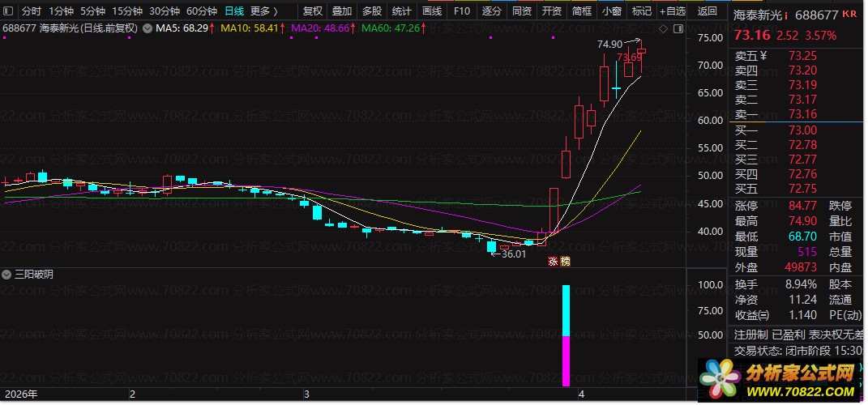868x405 pixels.
Task: Click the 交易状态 闭市阶段 status line
Action: pyautogui.click(x=797, y=351)
